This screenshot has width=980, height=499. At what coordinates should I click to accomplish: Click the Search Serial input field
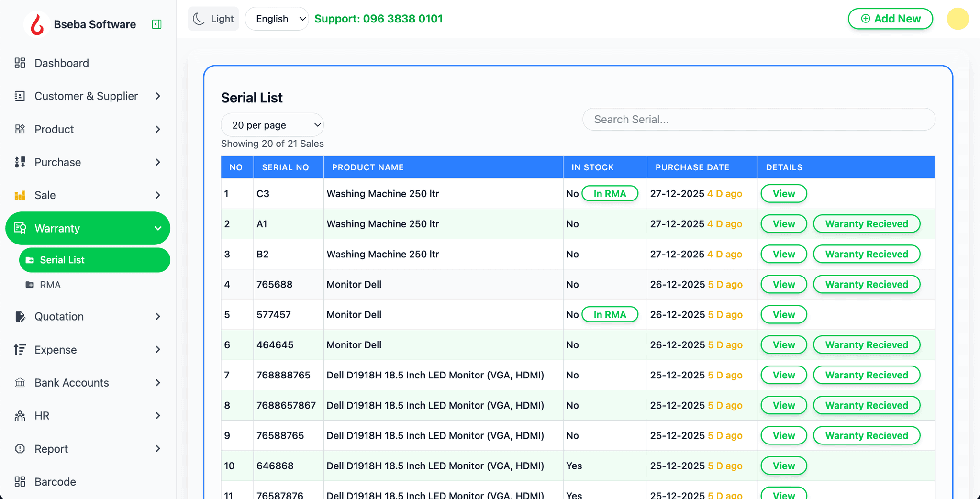click(758, 120)
